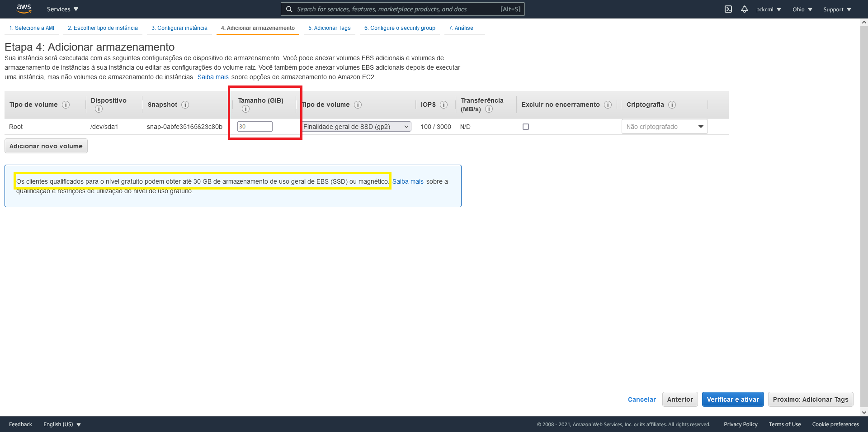The image size is (868, 432).
Task: Open the Tipo de volume info icon
Action: pos(357,104)
